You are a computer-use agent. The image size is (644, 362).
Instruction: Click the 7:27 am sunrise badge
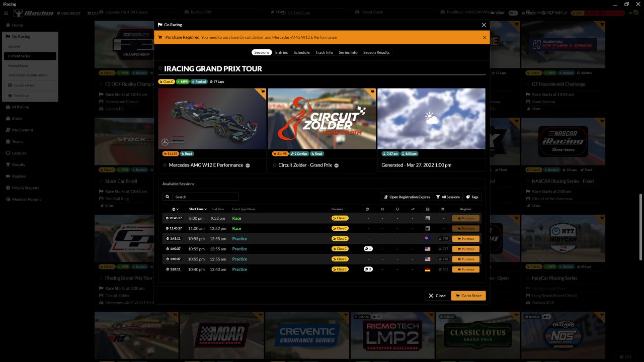click(390, 154)
